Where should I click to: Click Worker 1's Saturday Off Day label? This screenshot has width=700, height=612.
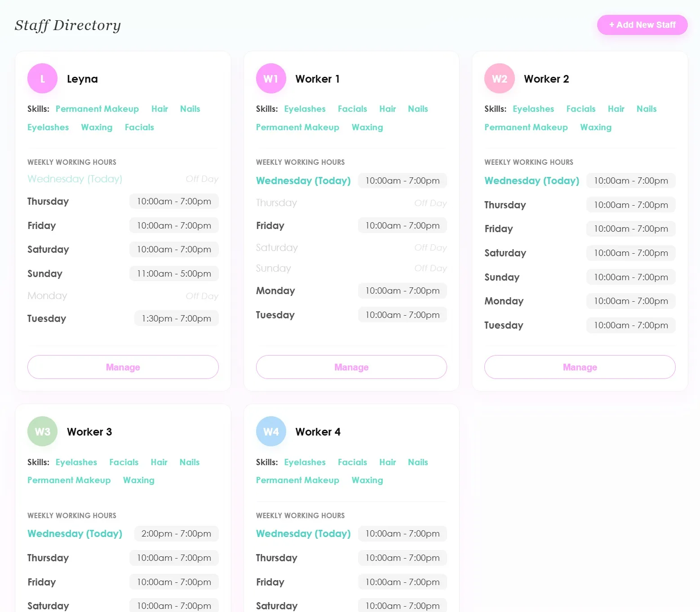430,247
